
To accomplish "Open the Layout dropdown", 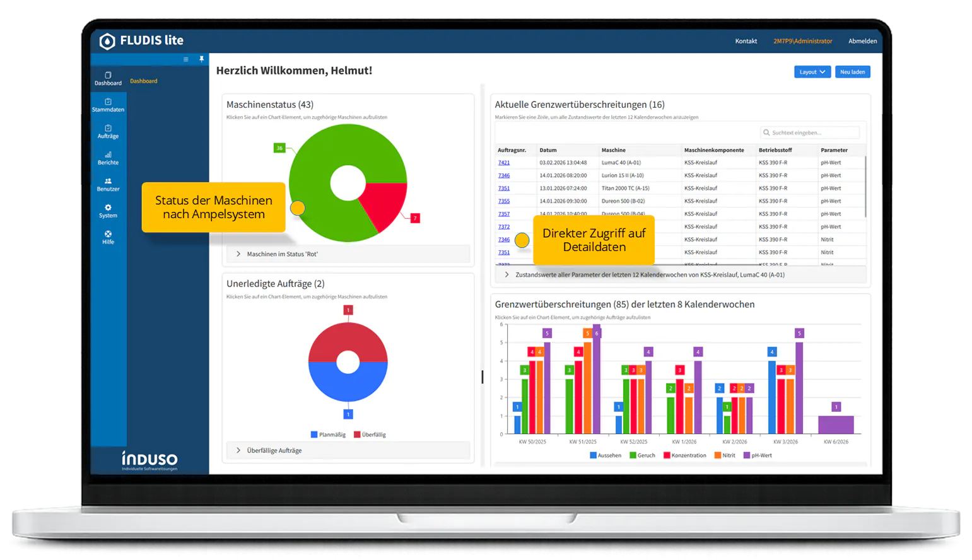I will click(811, 71).
